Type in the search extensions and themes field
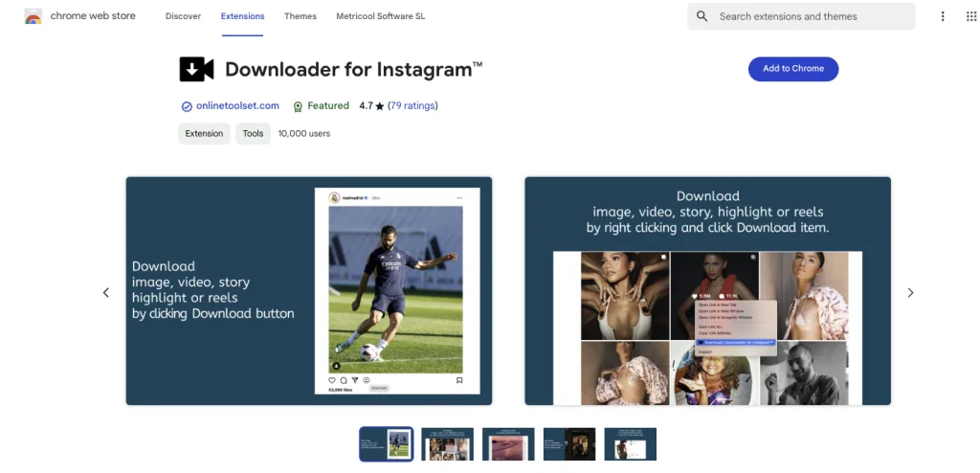The image size is (980, 473). click(x=809, y=16)
